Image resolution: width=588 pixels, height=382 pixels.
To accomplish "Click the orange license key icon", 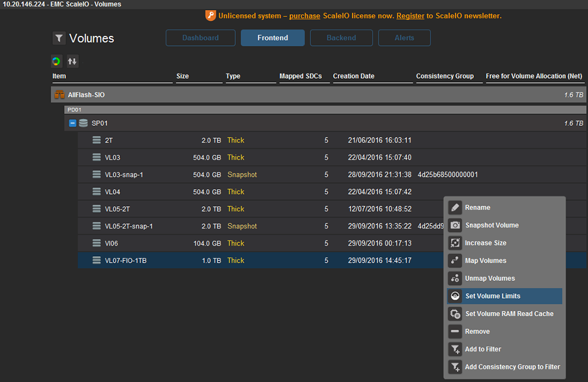I will 211,16.
